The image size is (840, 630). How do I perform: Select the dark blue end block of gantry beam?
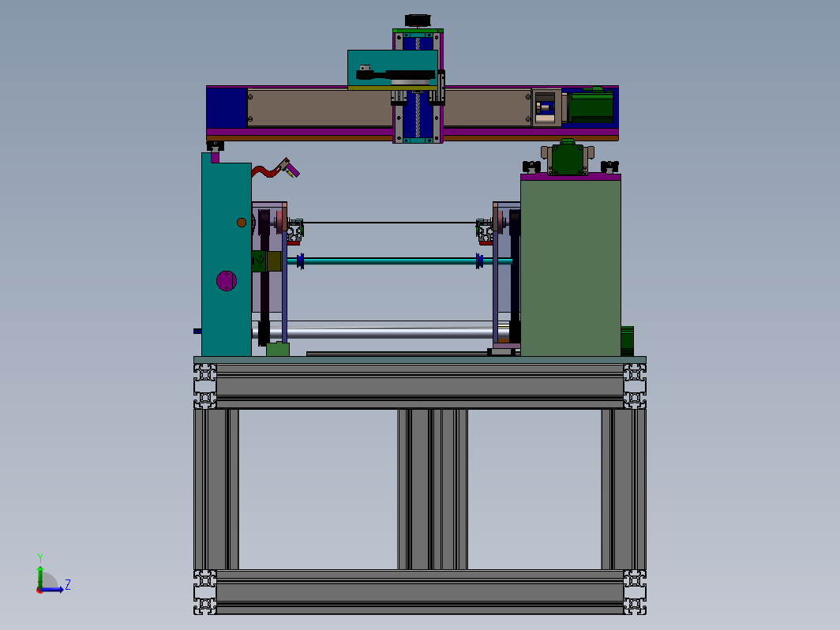click(227, 107)
